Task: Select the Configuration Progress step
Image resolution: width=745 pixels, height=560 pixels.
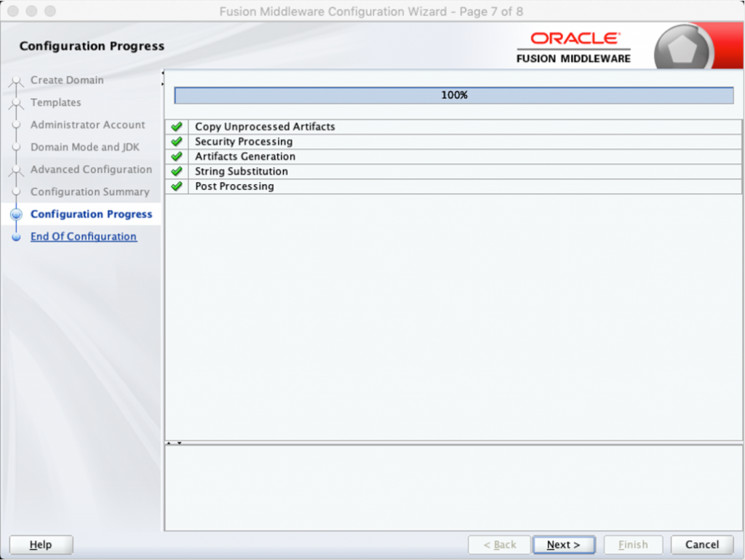Action: pos(91,215)
